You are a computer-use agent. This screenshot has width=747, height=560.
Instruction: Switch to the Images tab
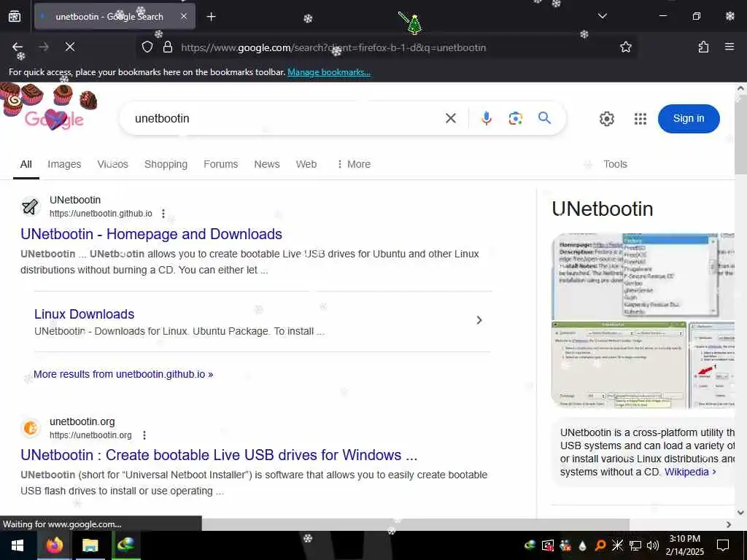coord(64,164)
